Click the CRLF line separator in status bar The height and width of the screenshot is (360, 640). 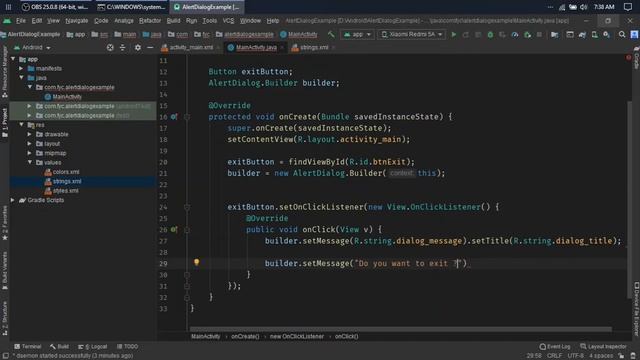[x=554, y=356]
